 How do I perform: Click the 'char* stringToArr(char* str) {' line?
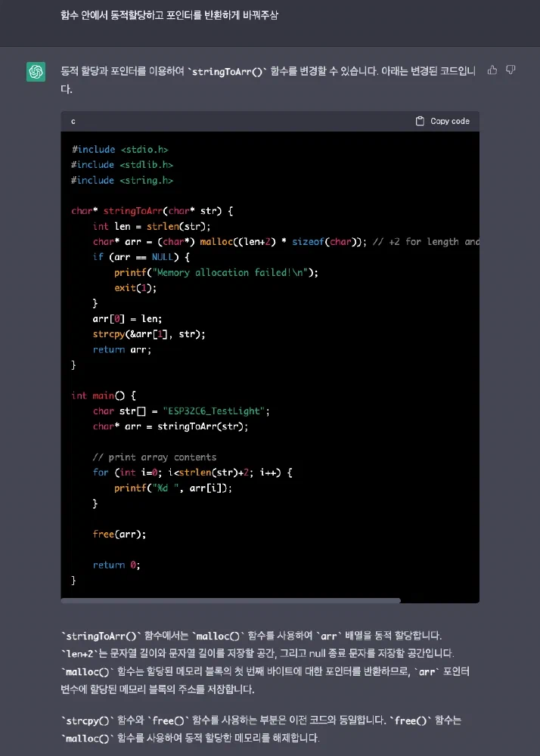[152, 211]
